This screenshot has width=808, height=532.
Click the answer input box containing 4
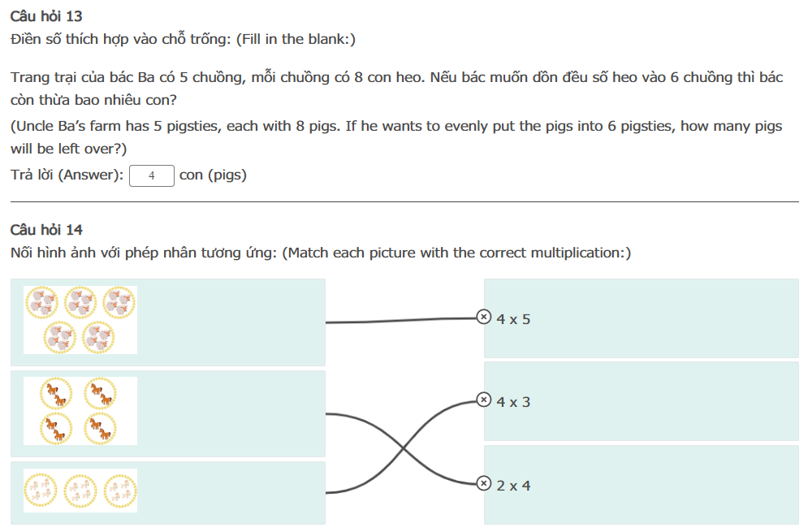click(152, 175)
